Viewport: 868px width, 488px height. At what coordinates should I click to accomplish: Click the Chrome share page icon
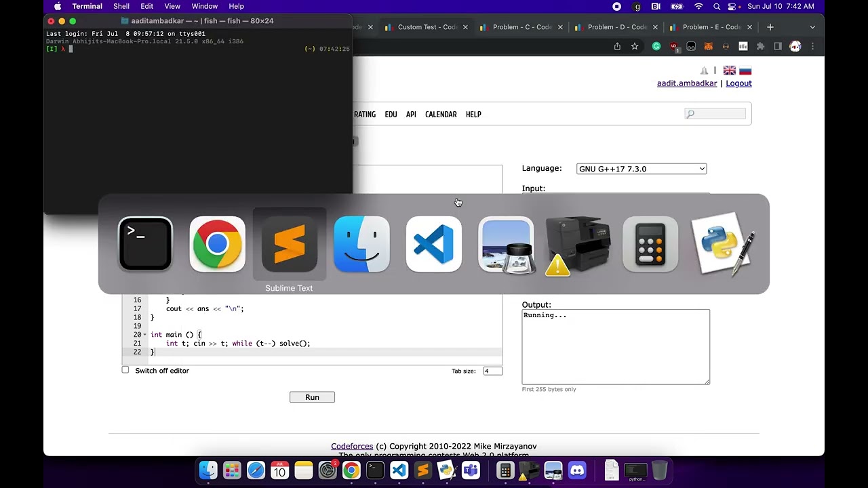(617, 46)
